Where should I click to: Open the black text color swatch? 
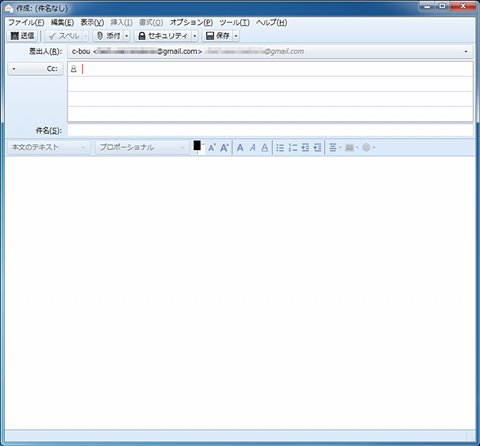[198, 147]
